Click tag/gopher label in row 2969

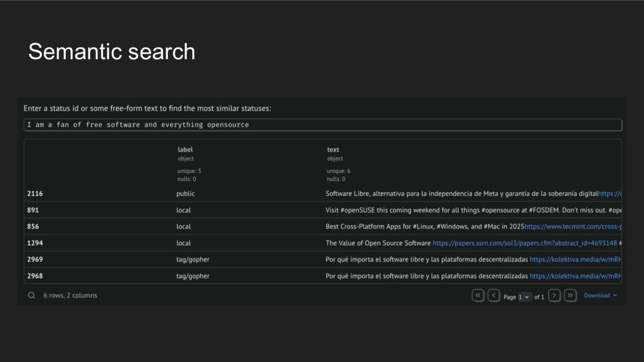(193, 259)
